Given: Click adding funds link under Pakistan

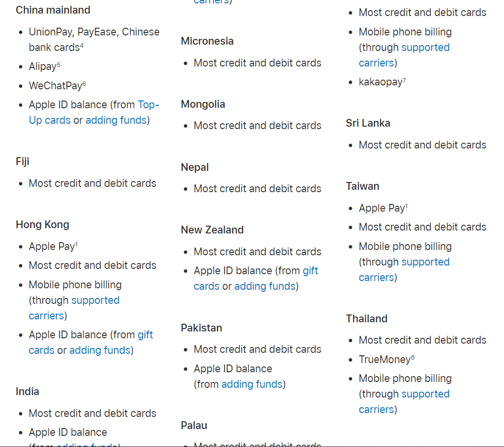Looking at the screenshot, I should coord(252,384).
